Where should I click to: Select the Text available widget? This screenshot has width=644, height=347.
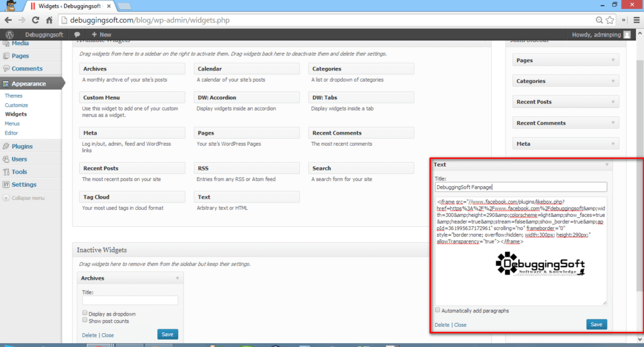[x=247, y=197]
